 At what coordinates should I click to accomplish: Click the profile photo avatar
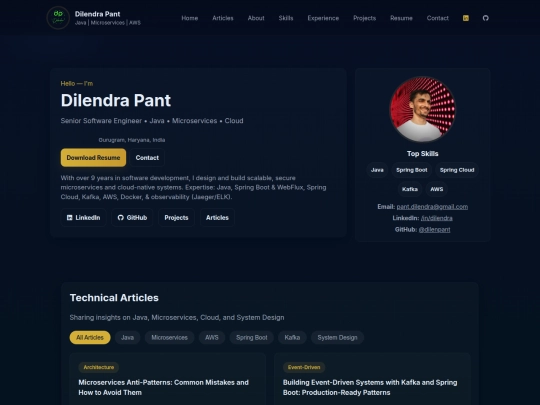(x=422, y=109)
